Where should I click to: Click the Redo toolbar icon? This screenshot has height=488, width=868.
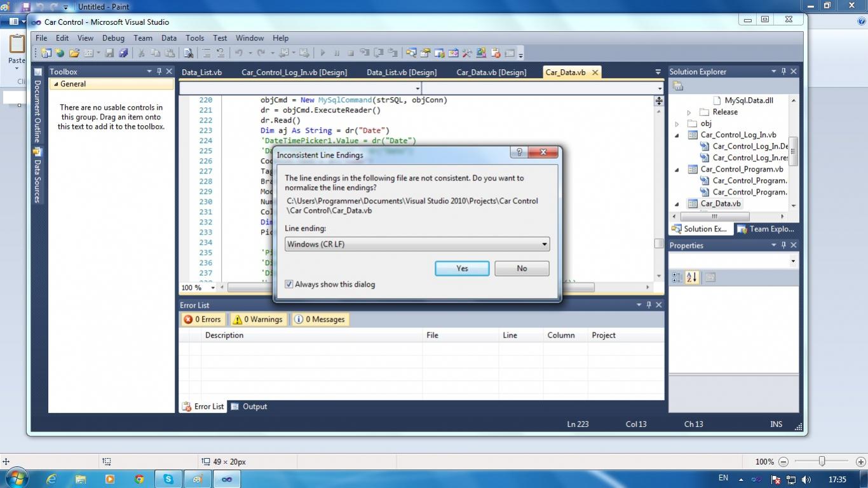261,53
